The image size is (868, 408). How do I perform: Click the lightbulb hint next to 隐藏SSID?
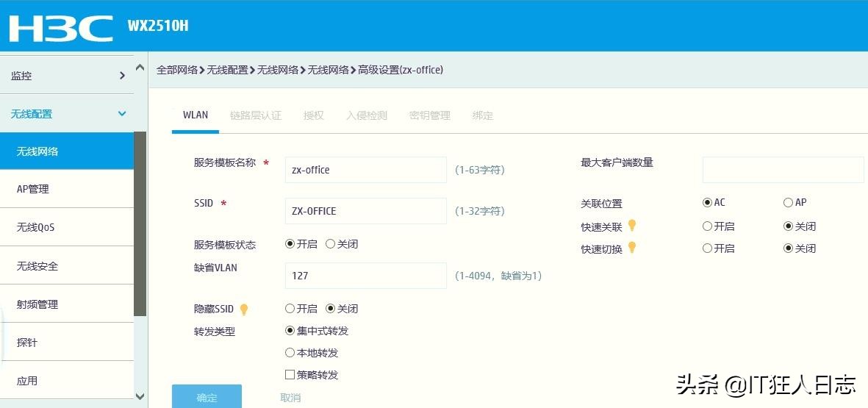point(243,309)
